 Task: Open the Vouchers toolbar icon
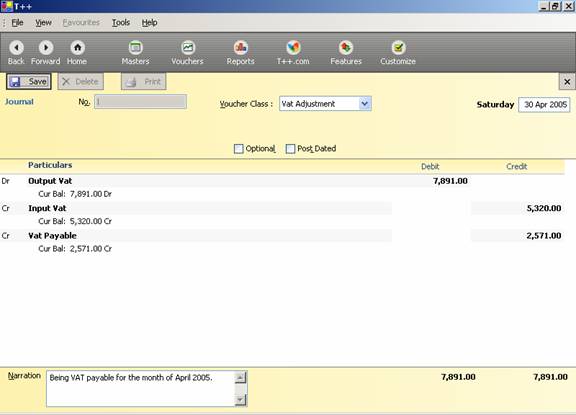[188, 48]
